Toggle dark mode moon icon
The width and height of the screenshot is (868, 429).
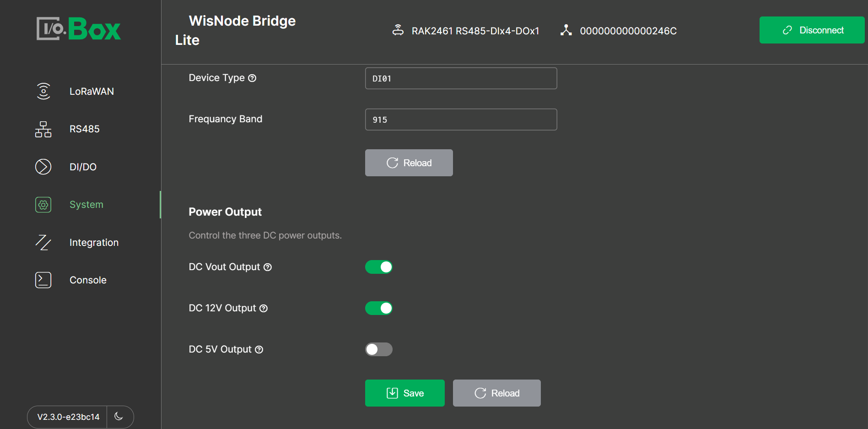[119, 416]
